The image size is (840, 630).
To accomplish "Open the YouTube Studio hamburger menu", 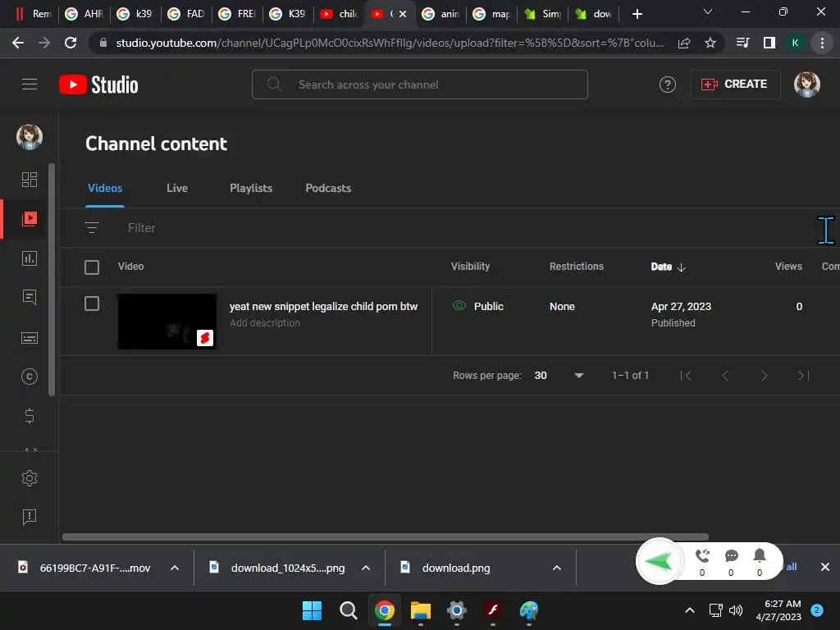I will (x=30, y=84).
